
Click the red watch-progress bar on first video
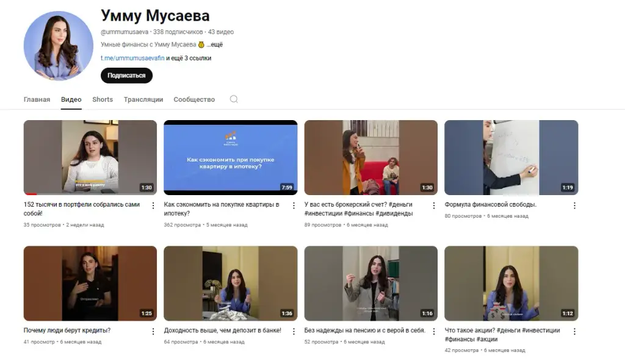(31, 194)
